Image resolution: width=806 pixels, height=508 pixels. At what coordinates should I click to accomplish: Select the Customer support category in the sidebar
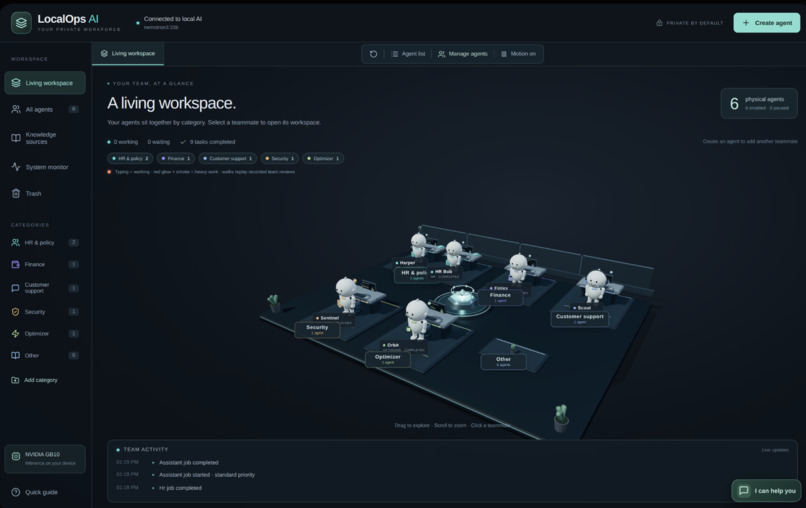point(45,288)
